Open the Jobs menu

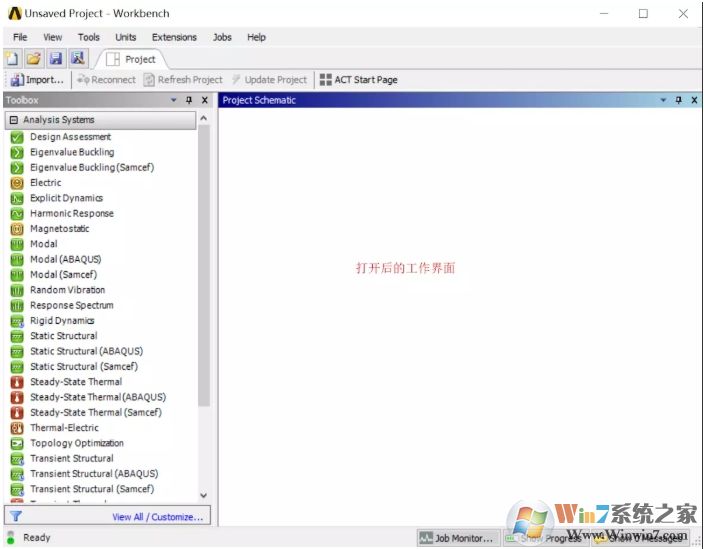[222, 37]
